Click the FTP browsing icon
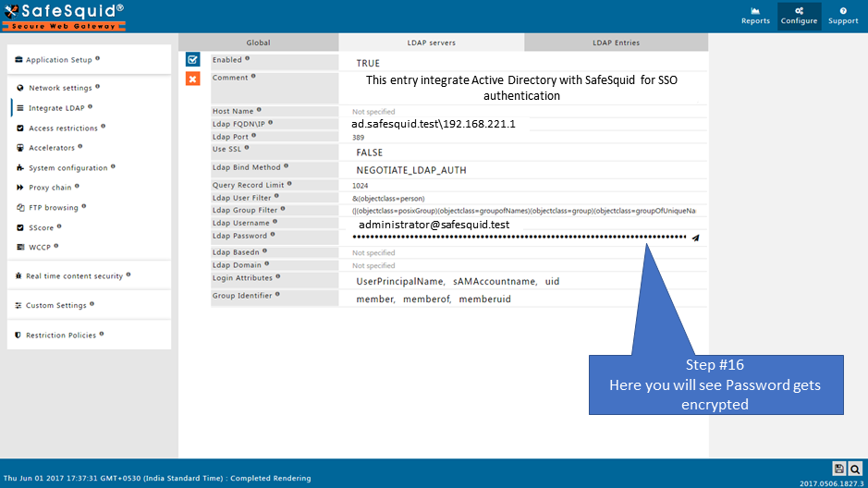This screenshot has height=488, width=868. pyautogui.click(x=20, y=207)
